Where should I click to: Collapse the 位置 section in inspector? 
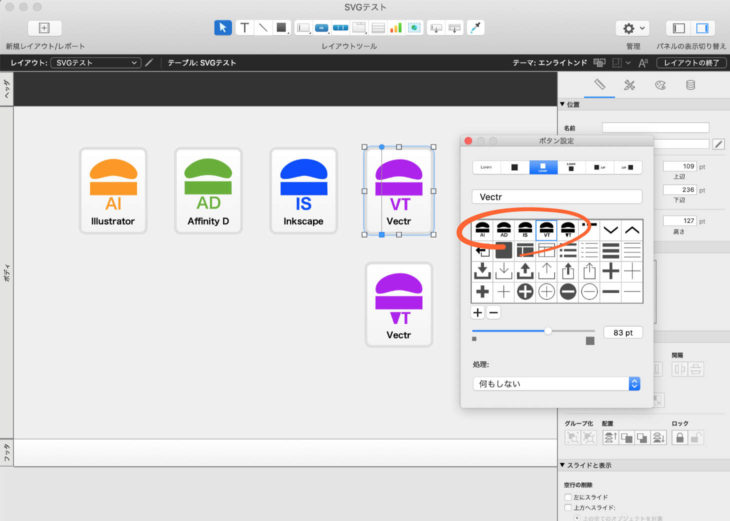click(563, 104)
